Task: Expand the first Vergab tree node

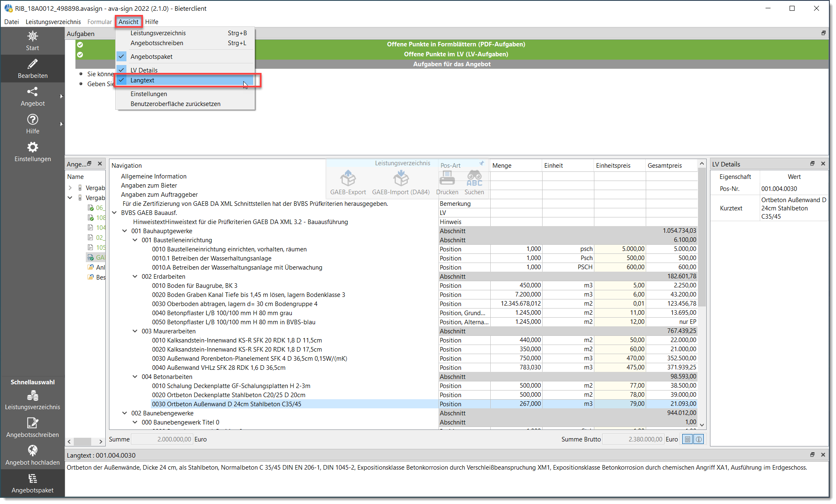Action: click(70, 188)
